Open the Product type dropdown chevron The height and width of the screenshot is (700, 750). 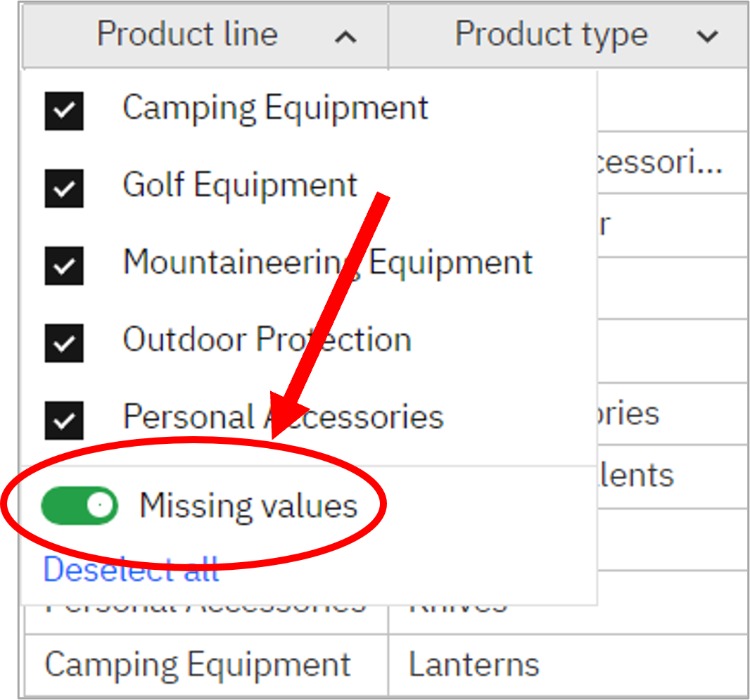[707, 37]
